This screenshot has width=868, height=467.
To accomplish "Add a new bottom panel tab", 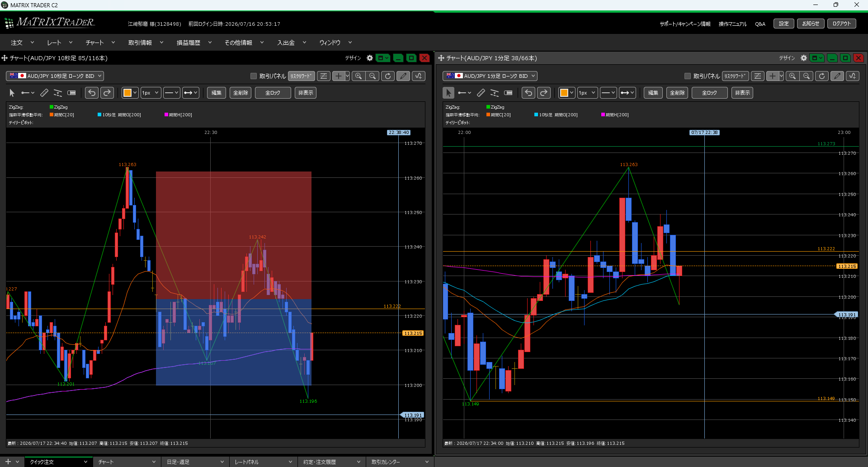I will [x=8, y=462].
